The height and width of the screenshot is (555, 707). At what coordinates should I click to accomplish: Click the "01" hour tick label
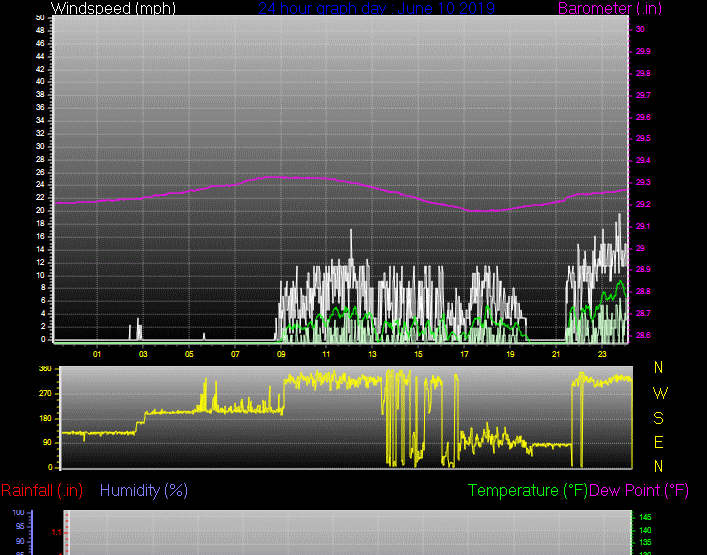click(97, 354)
